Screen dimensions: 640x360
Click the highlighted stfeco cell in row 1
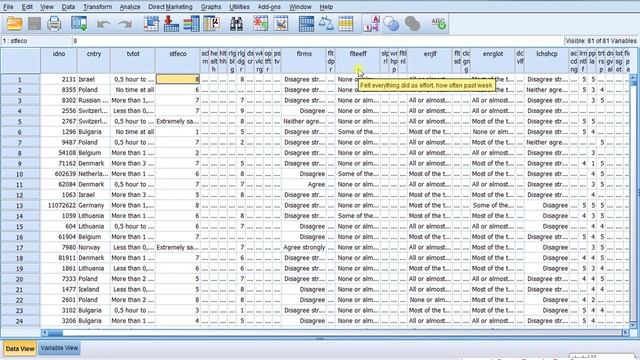click(x=178, y=79)
